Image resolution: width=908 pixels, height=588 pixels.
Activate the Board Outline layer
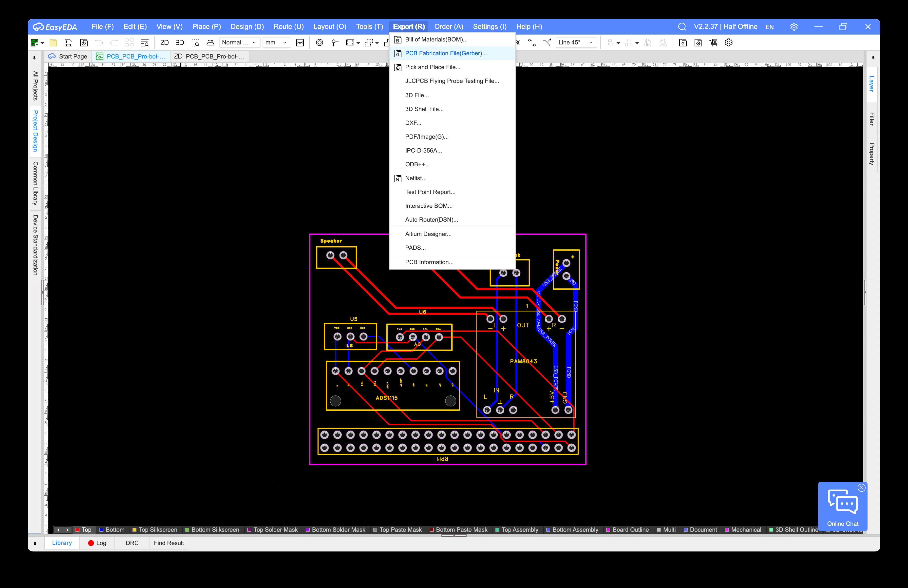pos(630,530)
